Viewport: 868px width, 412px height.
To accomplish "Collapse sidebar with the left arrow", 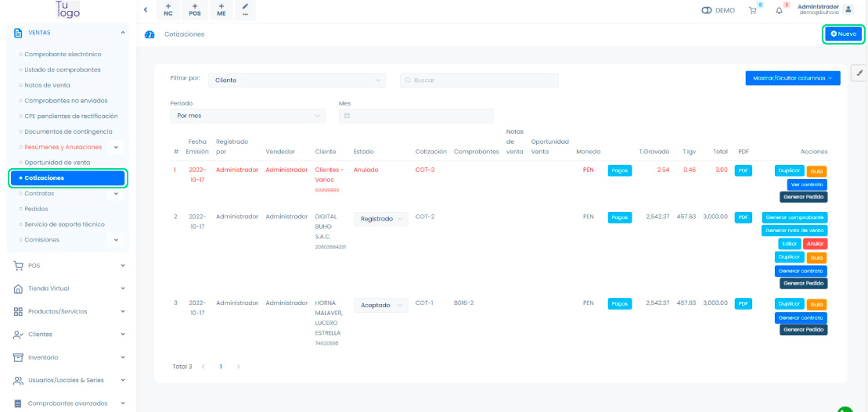I will pyautogui.click(x=146, y=9).
